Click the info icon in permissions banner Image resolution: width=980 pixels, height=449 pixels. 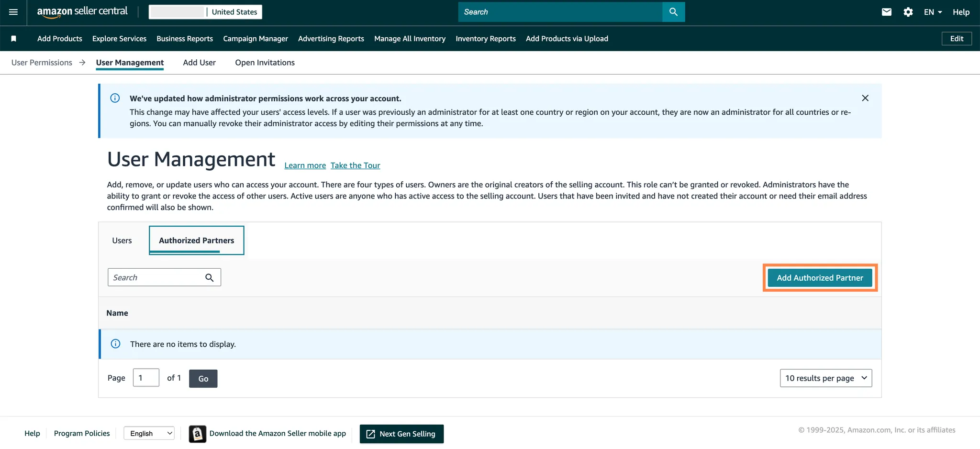click(x=115, y=98)
